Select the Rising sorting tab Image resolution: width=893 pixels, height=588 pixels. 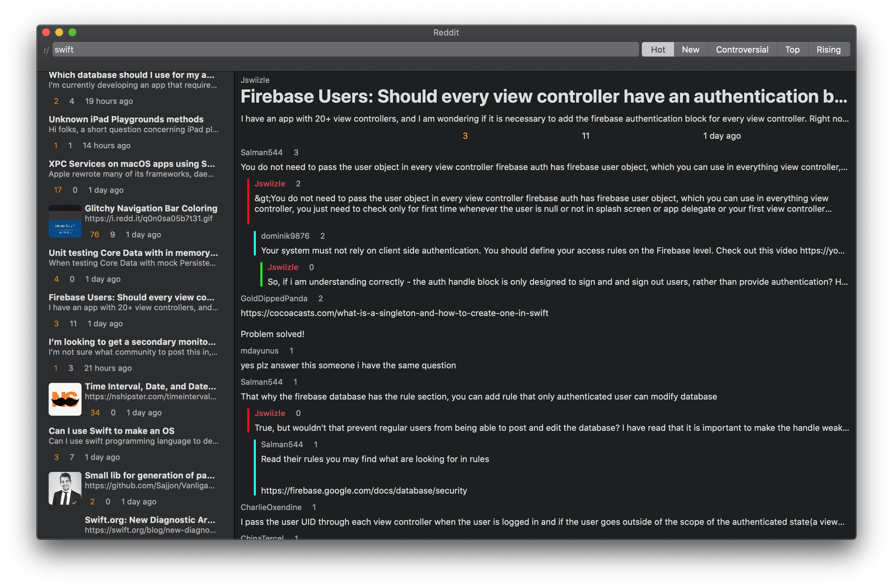828,50
